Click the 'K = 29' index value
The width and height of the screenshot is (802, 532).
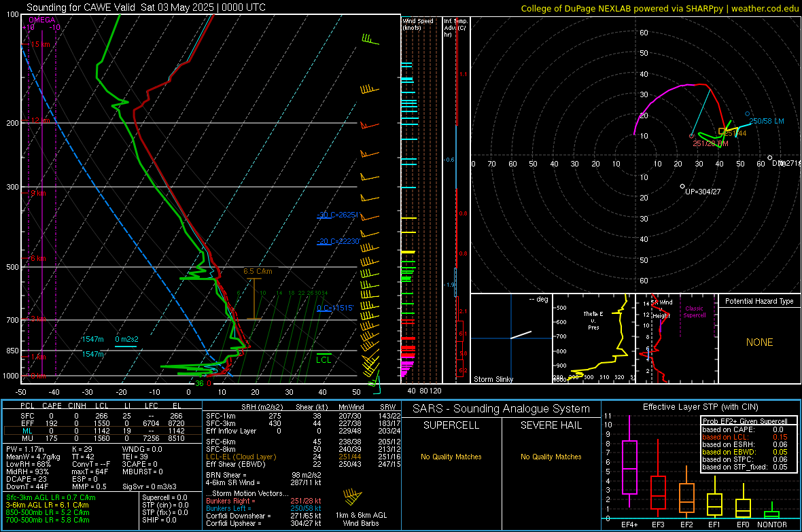82,449
